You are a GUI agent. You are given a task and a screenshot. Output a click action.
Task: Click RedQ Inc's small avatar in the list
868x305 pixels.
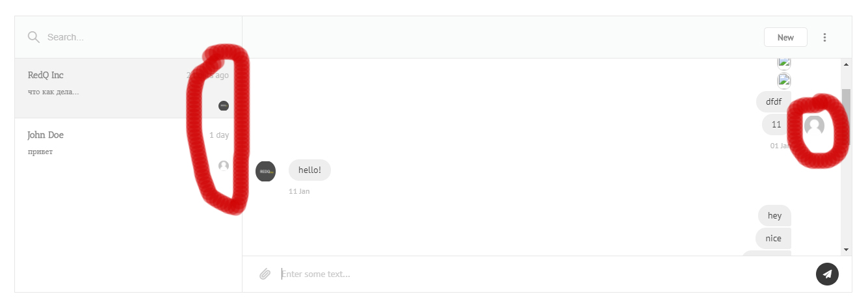point(224,105)
